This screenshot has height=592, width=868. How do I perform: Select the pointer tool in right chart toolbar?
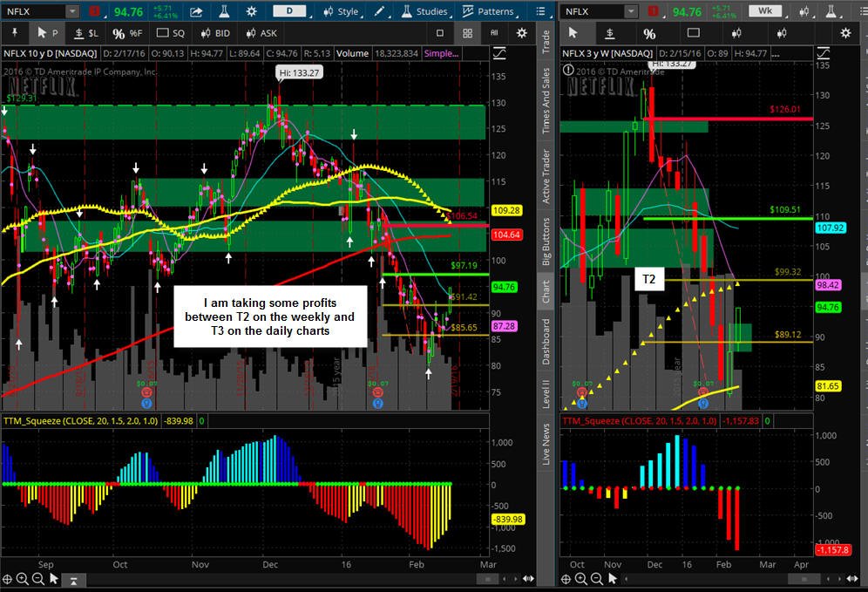(x=573, y=33)
